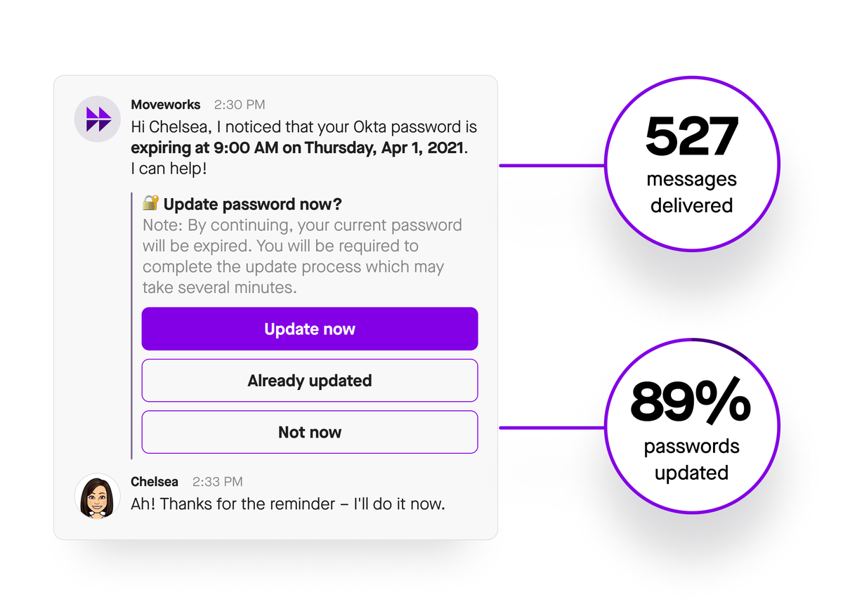Image resolution: width=843 pixels, height=616 pixels.
Task: Open the Moveworks sender name
Action: [166, 105]
